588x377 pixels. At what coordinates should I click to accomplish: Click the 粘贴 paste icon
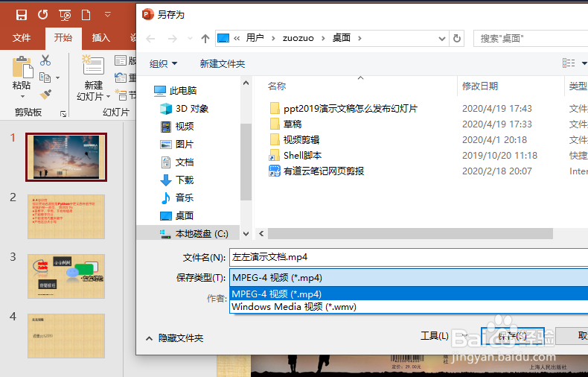click(22, 67)
